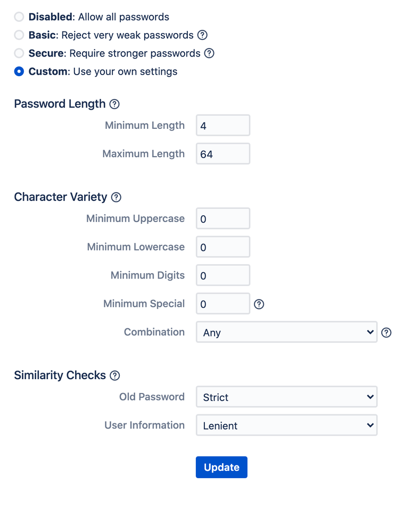Open help icon next to Secure option
The image size is (412, 532).
209,53
